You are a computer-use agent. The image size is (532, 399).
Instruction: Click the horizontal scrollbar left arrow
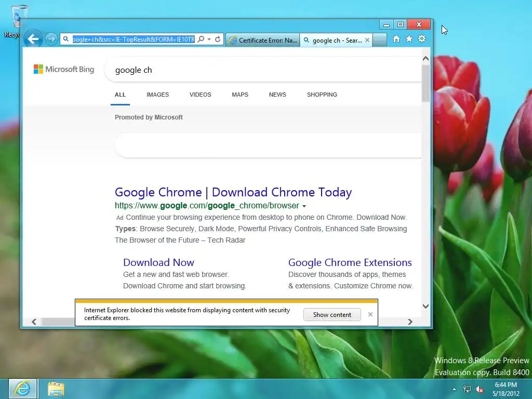pos(34,322)
